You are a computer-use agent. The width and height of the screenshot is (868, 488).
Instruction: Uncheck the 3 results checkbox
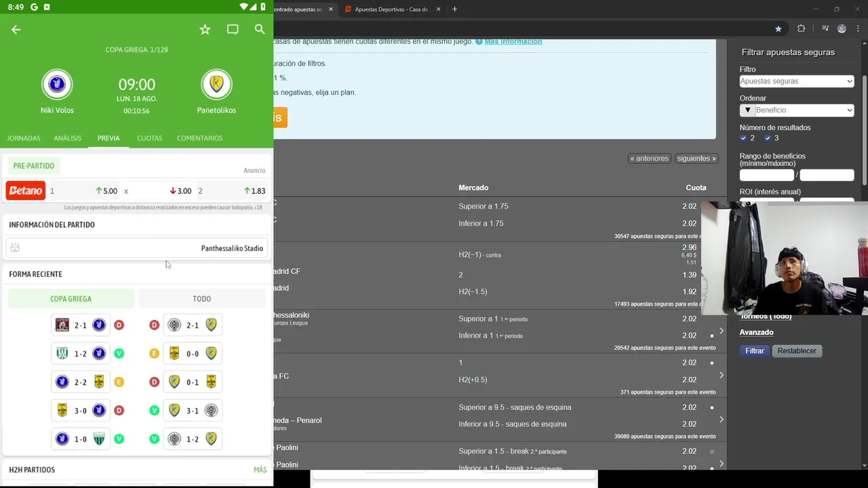pyautogui.click(x=768, y=138)
